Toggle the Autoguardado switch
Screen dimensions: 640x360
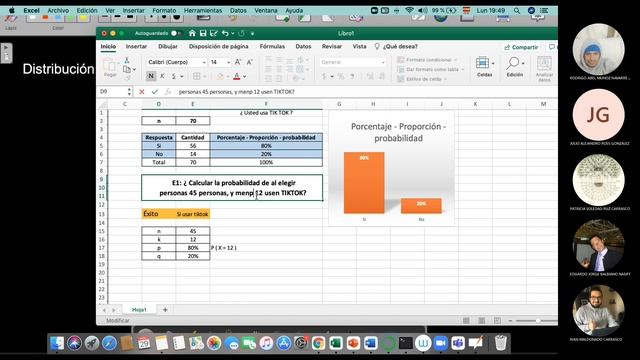tap(176, 33)
